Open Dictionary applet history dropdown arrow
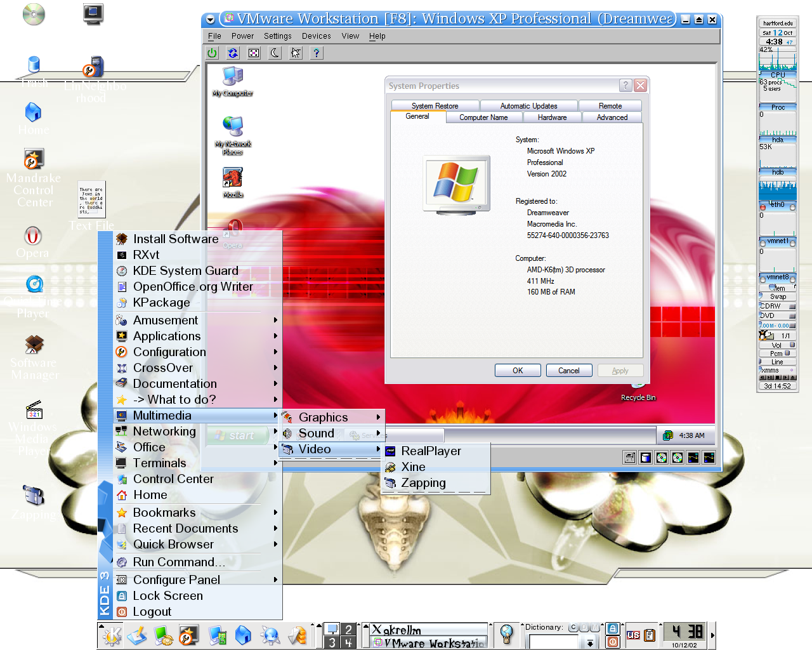 coord(590,642)
